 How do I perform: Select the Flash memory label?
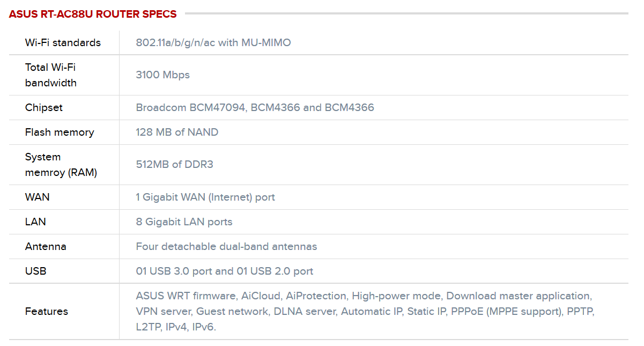point(60,132)
